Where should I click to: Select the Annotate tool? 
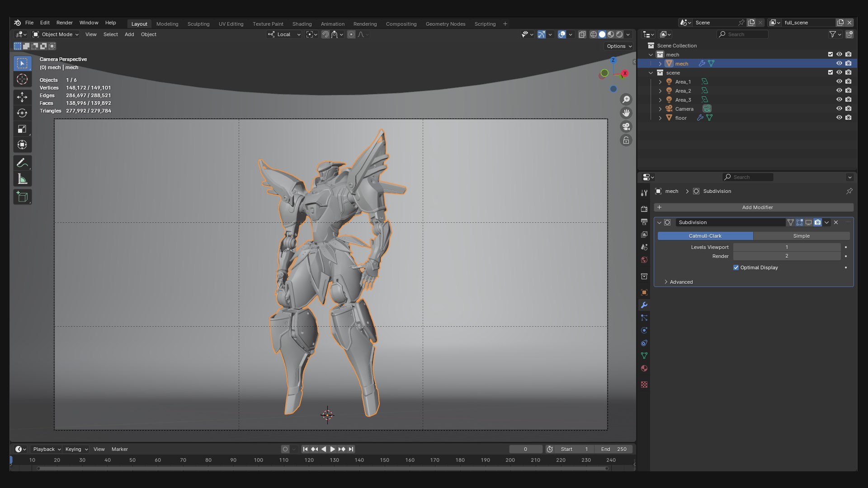point(22,163)
